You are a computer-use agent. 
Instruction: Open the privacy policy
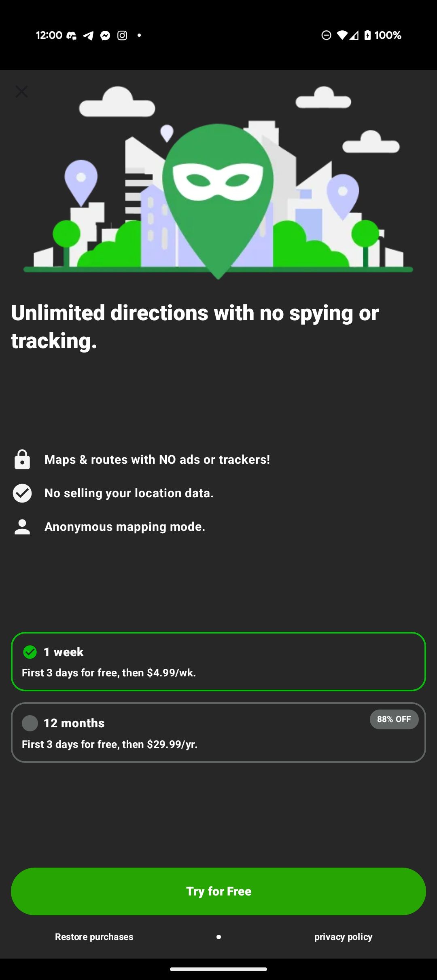344,937
